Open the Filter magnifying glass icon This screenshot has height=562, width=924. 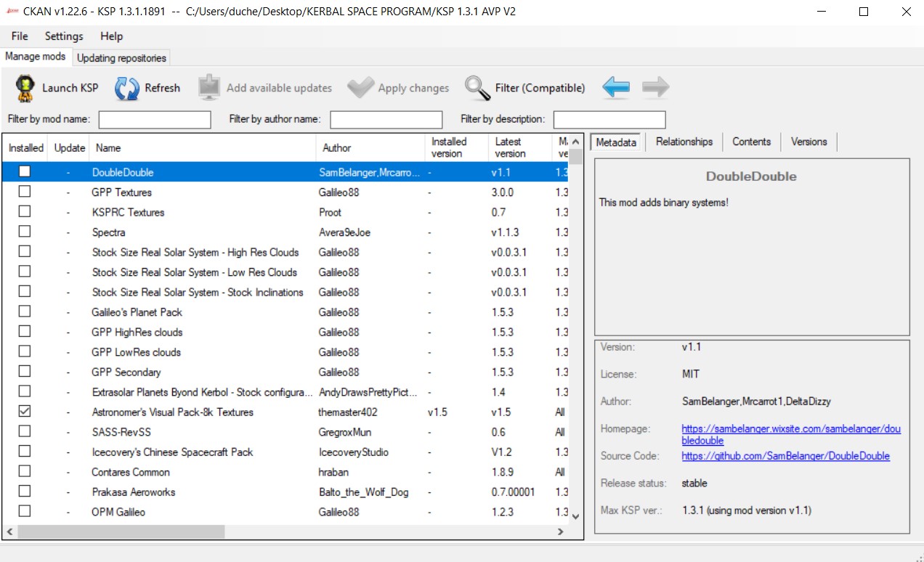[477, 88]
